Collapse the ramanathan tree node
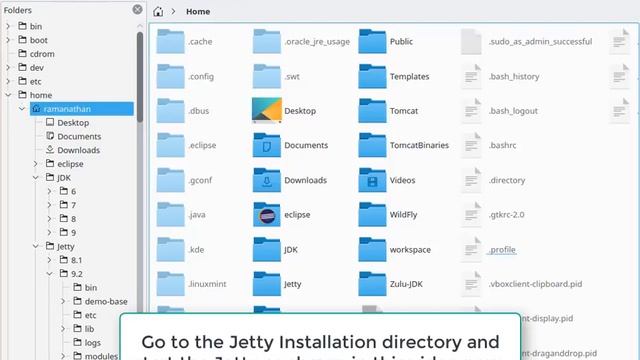This screenshot has width=640, height=360. point(22,109)
